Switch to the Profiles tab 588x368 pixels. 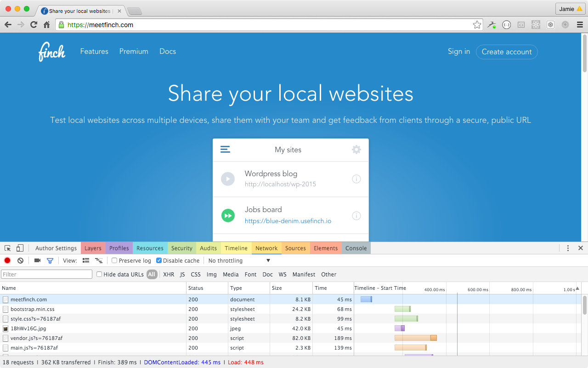(x=119, y=248)
